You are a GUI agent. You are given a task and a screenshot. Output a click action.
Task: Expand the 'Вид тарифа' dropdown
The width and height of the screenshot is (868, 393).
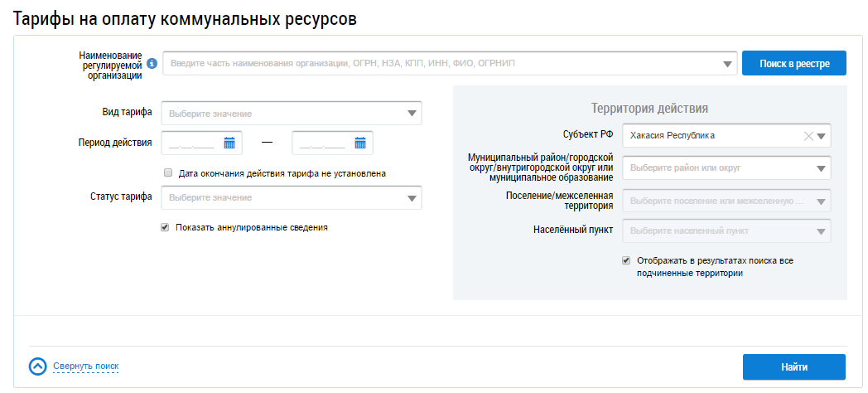(x=412, y=114)
